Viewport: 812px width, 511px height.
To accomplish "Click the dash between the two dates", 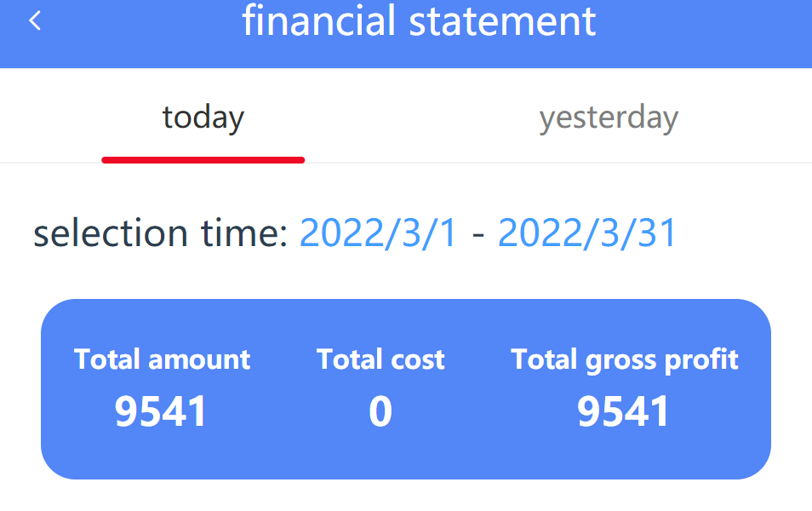I will tap(477, 233).
